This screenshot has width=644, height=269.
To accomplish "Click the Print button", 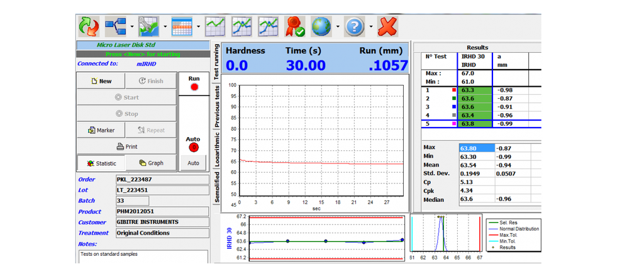I will (x=125, y=146).
